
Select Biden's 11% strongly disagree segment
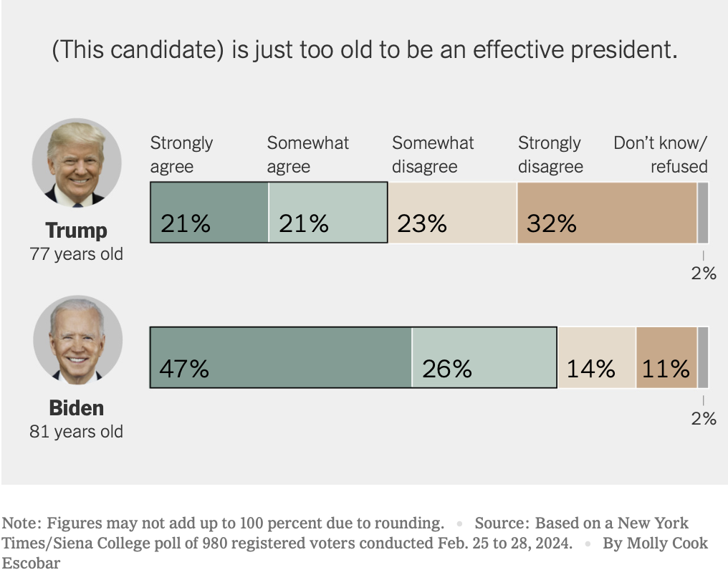click(x=666, y=357)
